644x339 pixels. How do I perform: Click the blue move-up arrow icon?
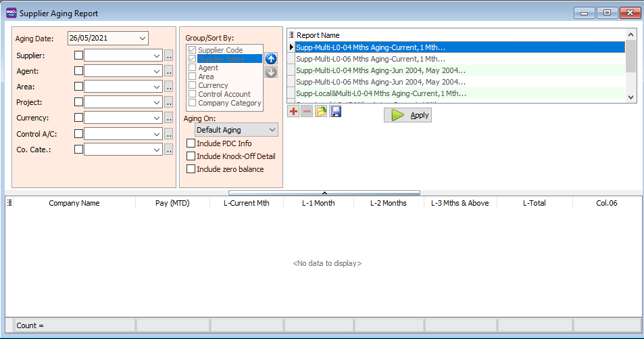coord(271,59)
